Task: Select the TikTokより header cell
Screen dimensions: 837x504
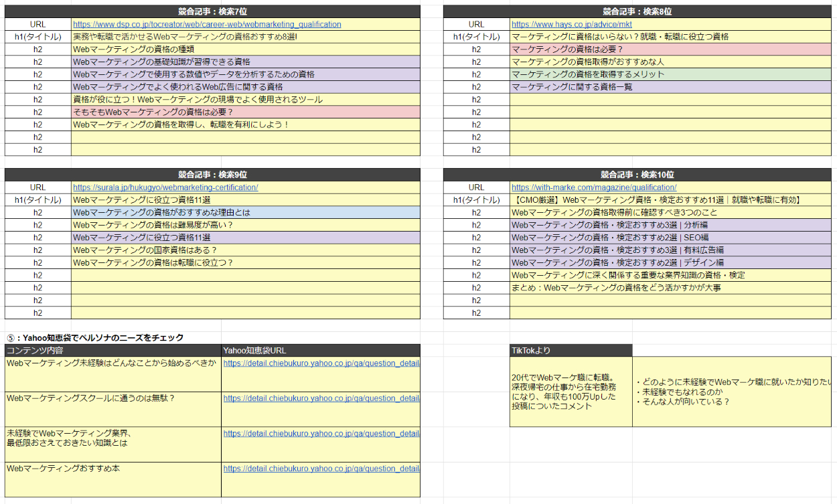Action: tap(570, 350)
